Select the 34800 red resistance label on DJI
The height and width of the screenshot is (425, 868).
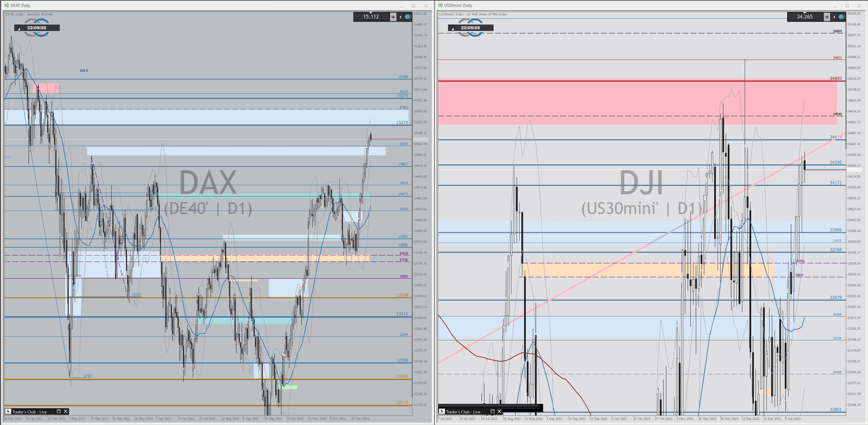point(835,79)
